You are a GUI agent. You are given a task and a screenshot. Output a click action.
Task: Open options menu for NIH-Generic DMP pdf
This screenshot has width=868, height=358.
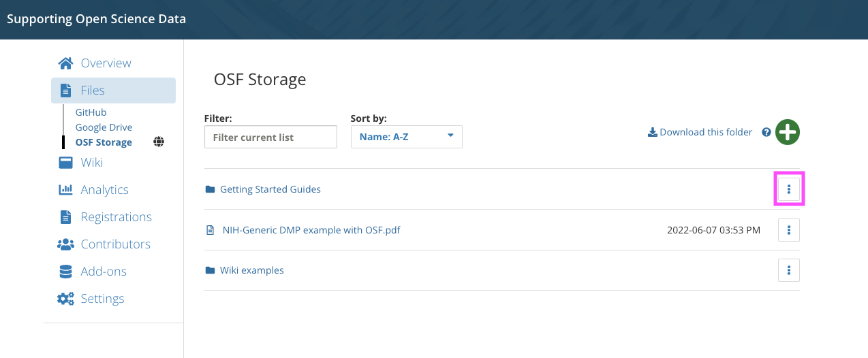click(789, 230)
